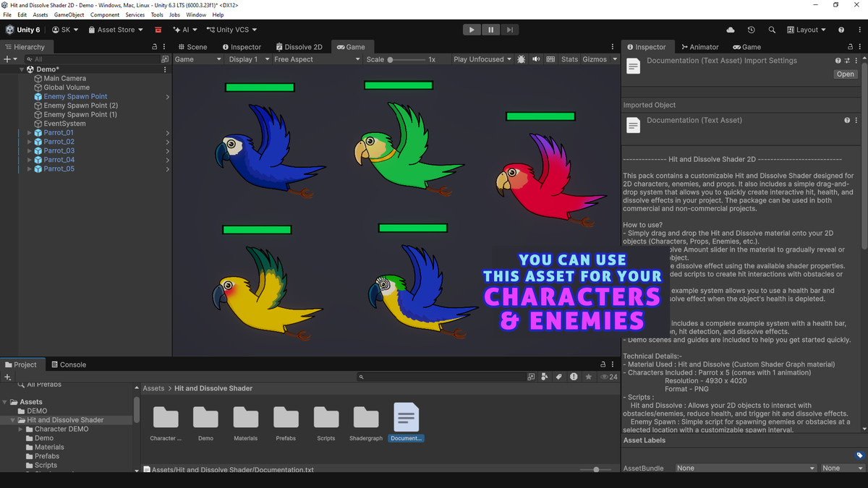Toggle the Stats overlay
The width and height of the screenshot is (868, 488).
[x=570, y=59]
